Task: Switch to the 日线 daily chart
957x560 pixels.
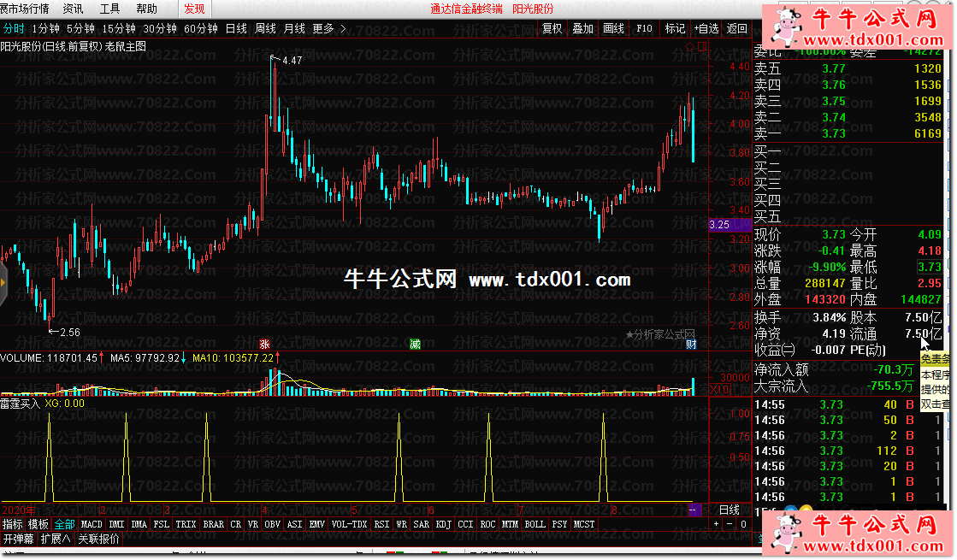Action: click(236, 29)
